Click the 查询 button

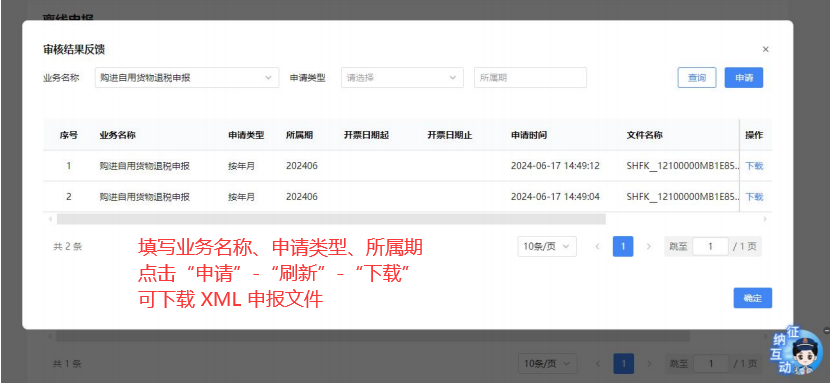697,78
